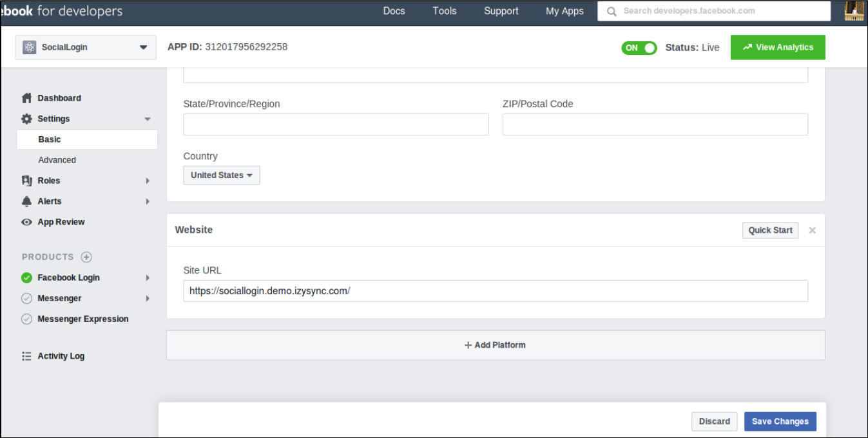Click the Settings gear icon
Image resolution: width=868 pixels, height=438 pixels.
(26, 119)
